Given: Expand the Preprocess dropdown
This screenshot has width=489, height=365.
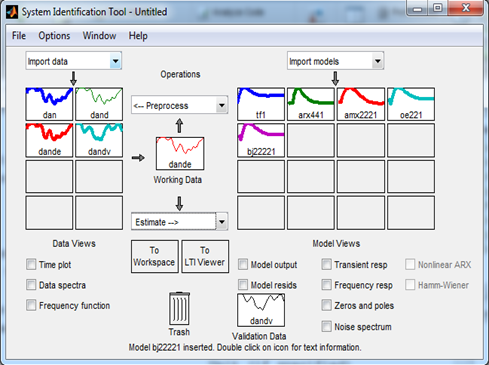Looking at the screenshot, I should coord(180,105).
